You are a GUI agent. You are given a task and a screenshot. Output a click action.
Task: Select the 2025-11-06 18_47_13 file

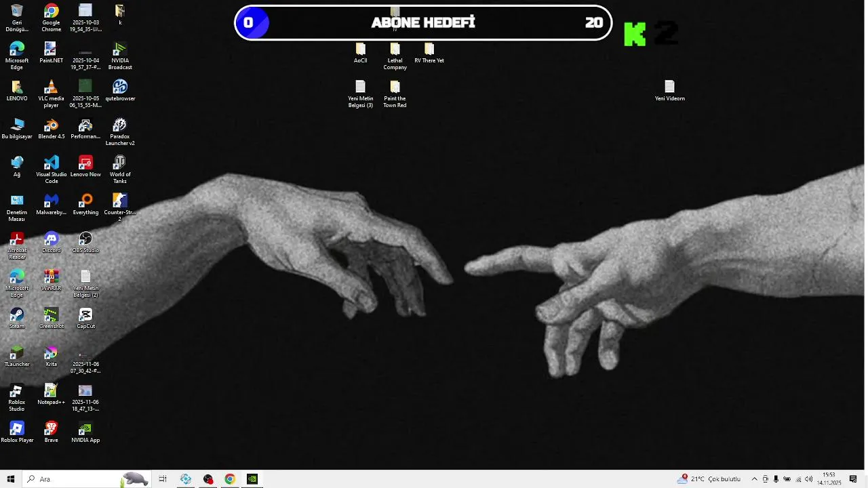click(85, 398)
